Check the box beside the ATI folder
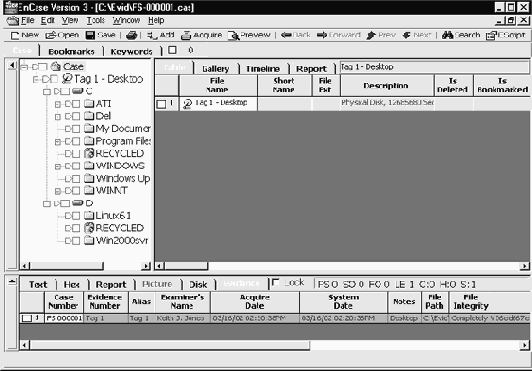The image size is (532, 371). pyautogui.click(x=76, y=104)
